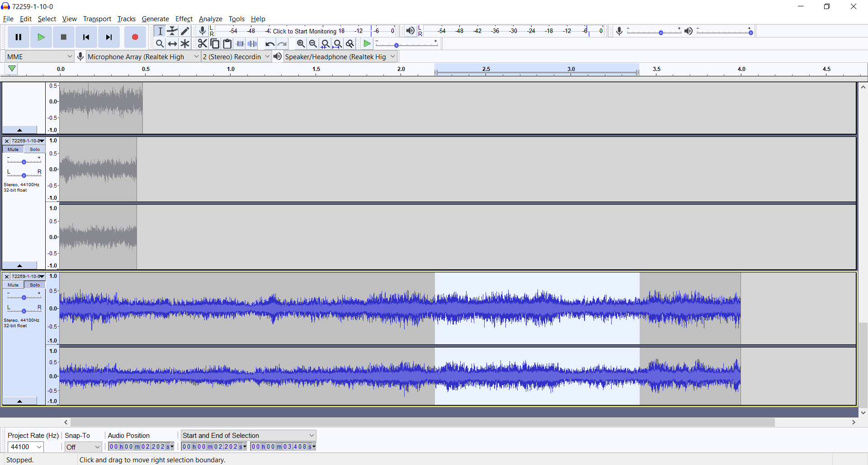Cut selection with the scissors icon
Viewport: 868px width, 465px height.
[203, 43]
